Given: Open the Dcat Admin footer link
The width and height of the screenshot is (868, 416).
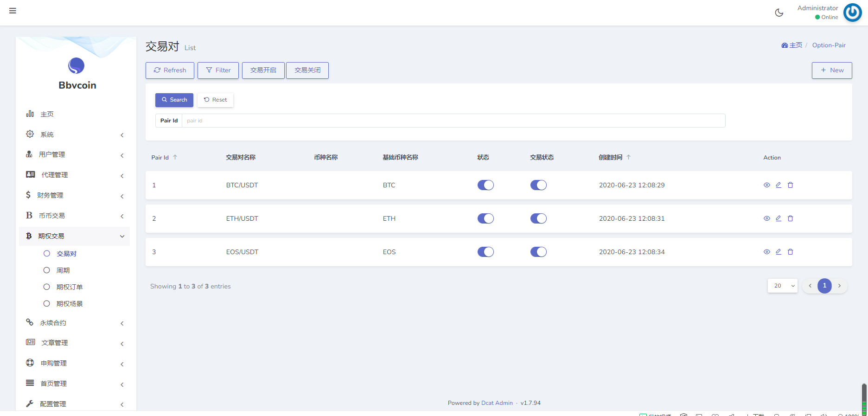Looking at the screenshot, I should point(497,403).
